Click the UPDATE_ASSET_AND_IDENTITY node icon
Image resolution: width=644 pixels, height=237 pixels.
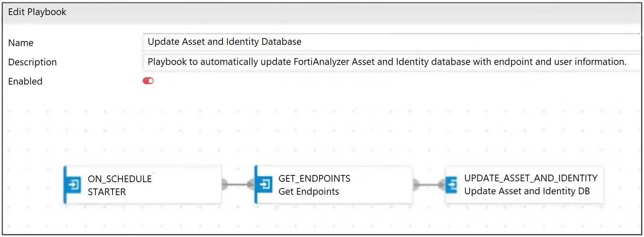(x=452, y=185)
